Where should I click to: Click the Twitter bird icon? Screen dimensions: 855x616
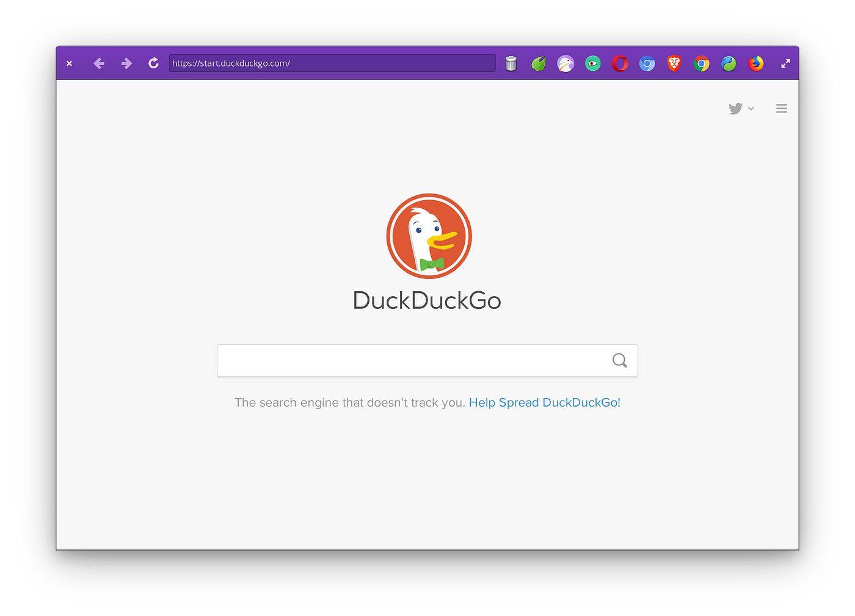[x=735, y=109]
